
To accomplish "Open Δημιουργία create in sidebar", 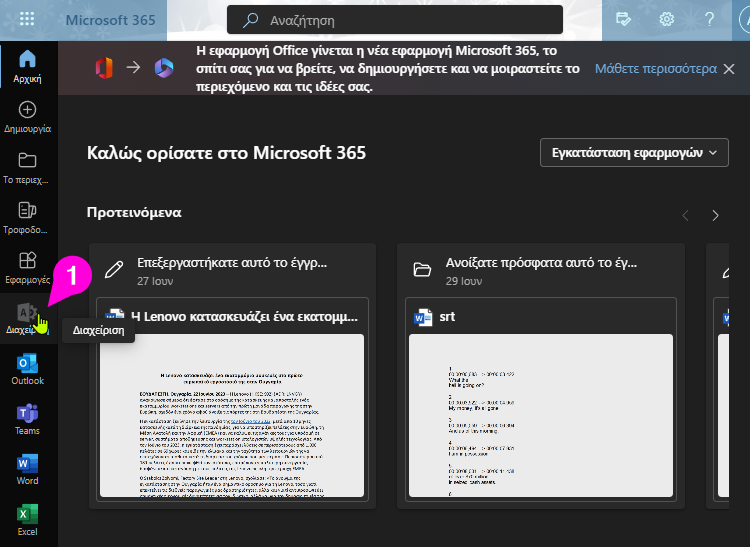I will click(x=27, y=117).
